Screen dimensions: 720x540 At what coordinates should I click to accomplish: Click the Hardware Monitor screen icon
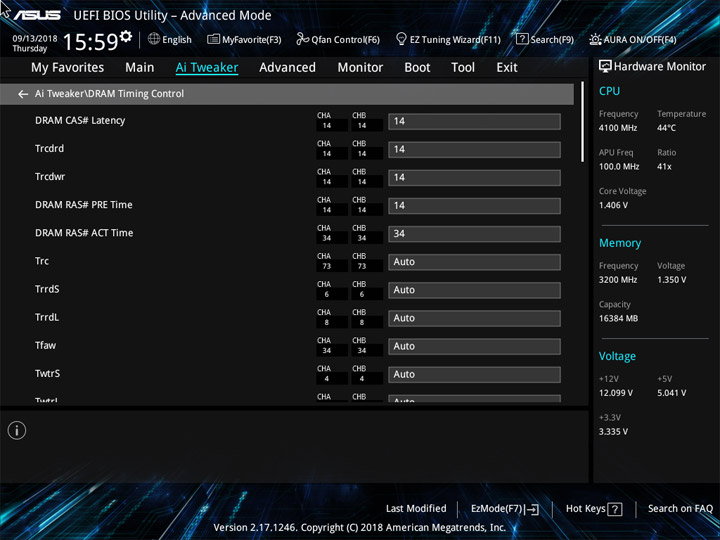click(x=605, y=66)
